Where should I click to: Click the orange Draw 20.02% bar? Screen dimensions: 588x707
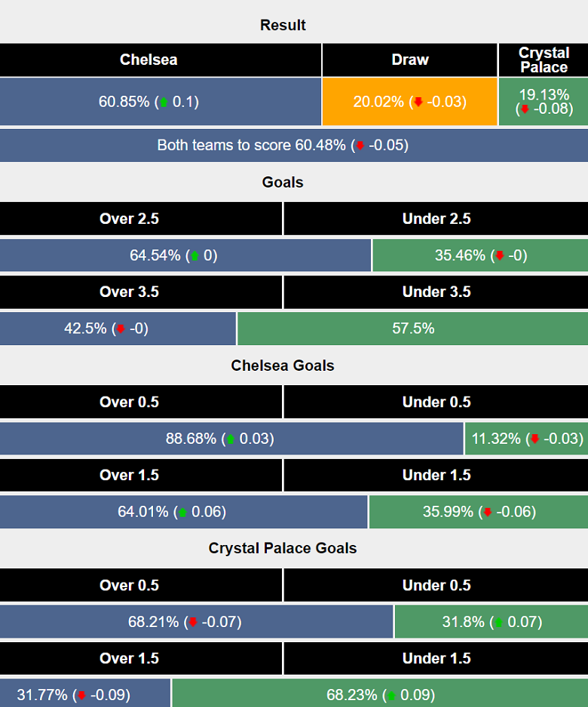[x=409, y=102]
